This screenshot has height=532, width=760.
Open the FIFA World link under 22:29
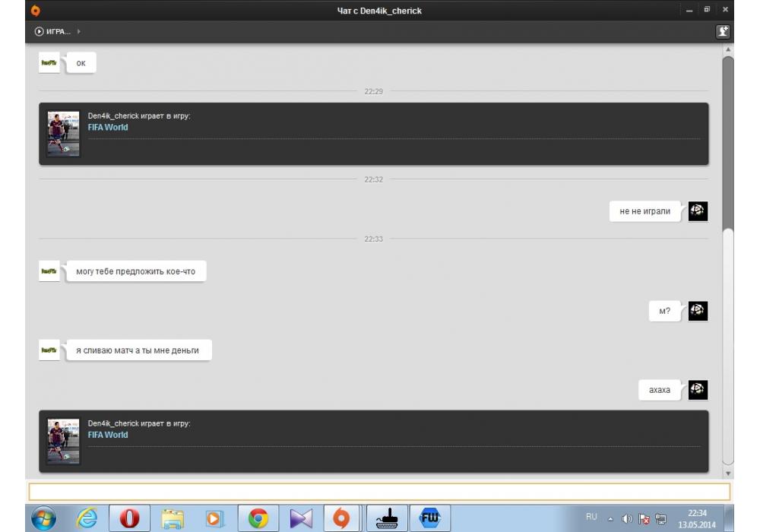(108, 127)
